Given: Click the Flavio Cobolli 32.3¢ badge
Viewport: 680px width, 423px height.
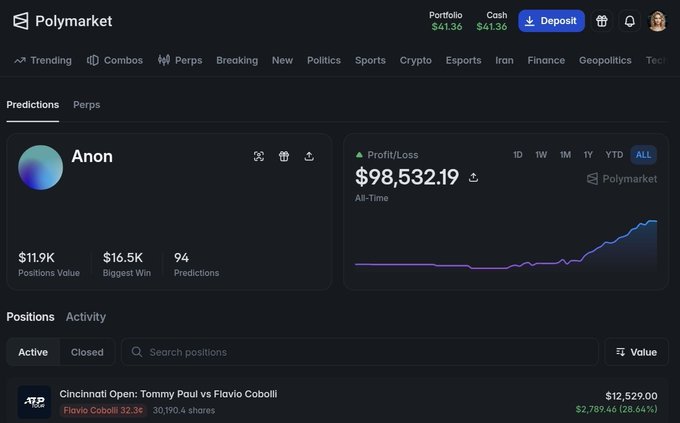Looking at the screenshot, I should tap(103, 410).
